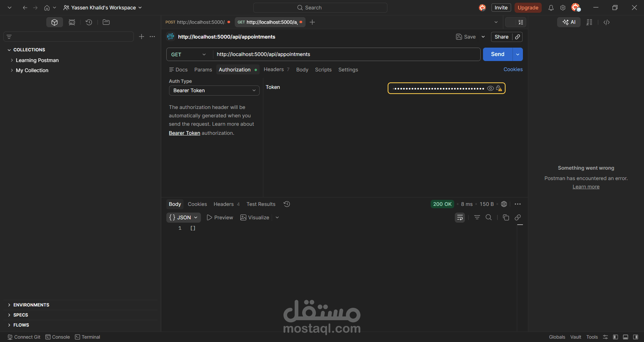Open the History sidebar icon

pos(89,22)
